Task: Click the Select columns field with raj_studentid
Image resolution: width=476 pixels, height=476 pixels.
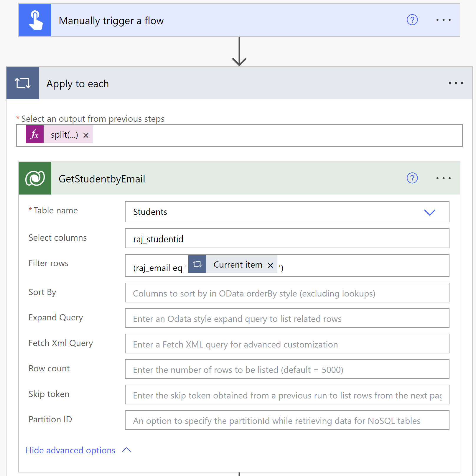Action: (x=286, y=238)
